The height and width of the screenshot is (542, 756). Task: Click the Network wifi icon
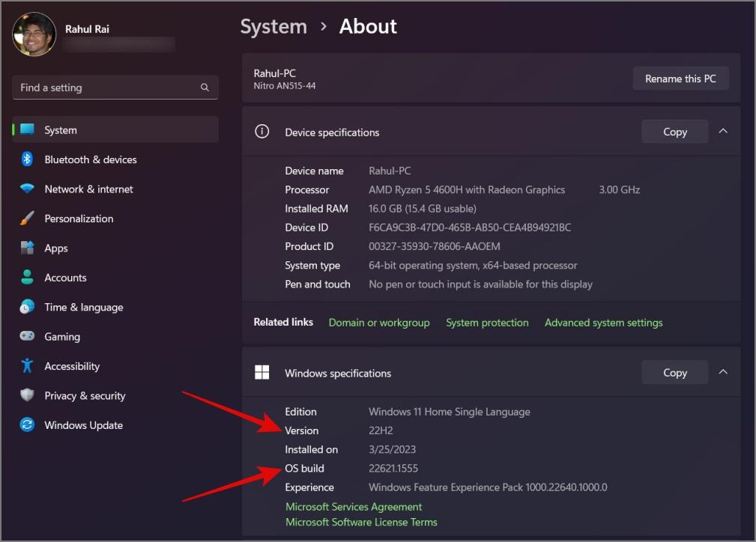pos(27,189)
